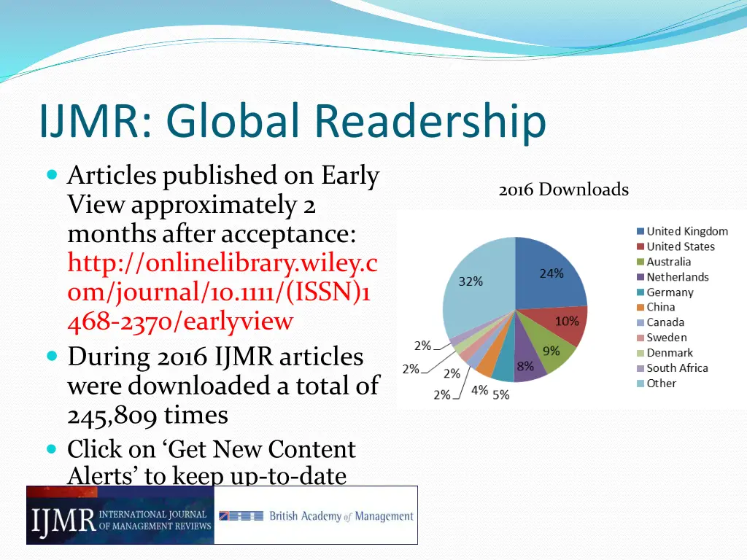The width and height of the screenshot is (747, 560).
Task: Click the South Africa legend color swatch
Action: (x=640, y=368)
